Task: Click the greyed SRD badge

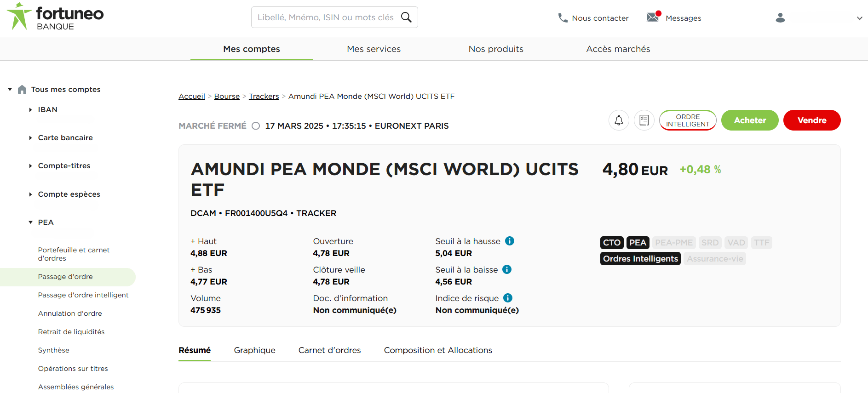Action: (x=710, y=243)
